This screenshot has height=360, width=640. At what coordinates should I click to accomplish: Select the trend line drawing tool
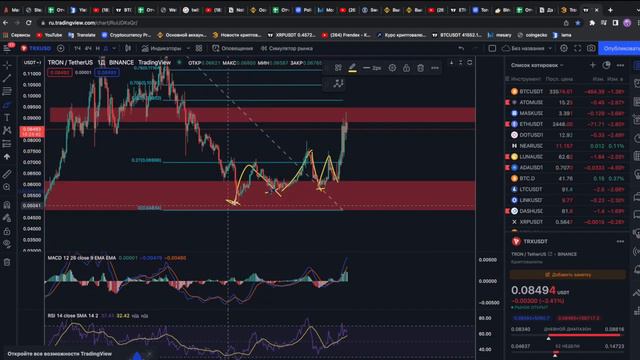7,78
